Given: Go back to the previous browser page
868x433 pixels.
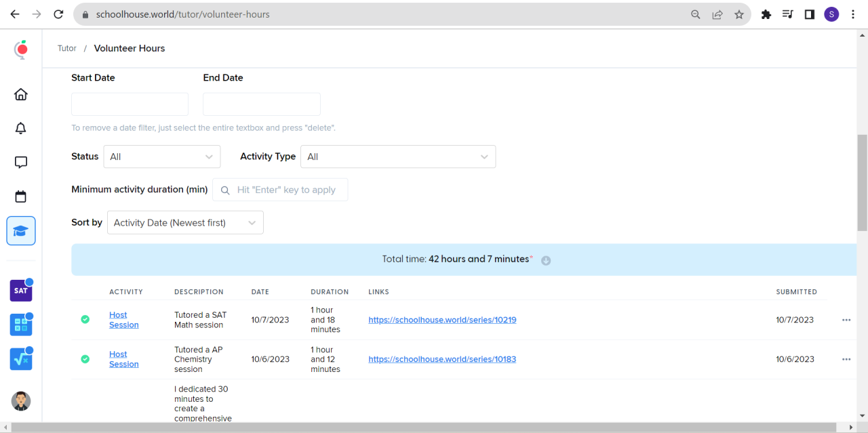Looking at the screenshot, I should point(15,14).
